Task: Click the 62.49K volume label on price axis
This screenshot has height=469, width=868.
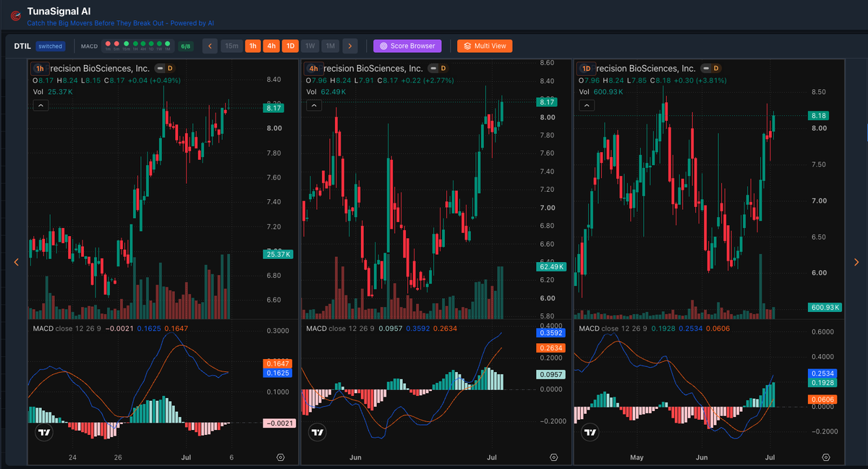Action: tap(552, 267)
